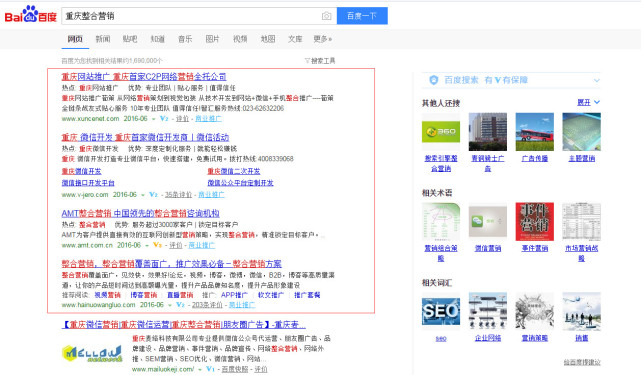Expand the 有V有保障 panel chevron
The height and width of the screenshot is (375, 641).
597,80
